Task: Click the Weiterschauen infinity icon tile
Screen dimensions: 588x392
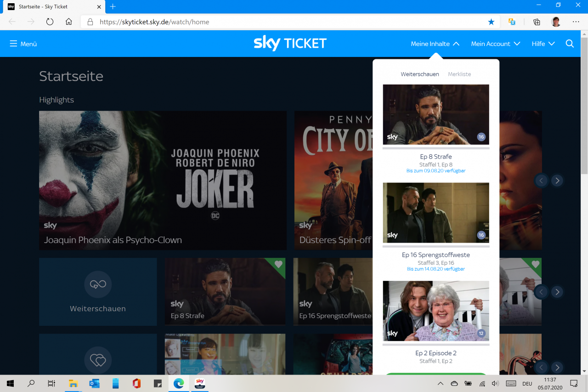Action: pyautogui.click(x=98, y=292)
